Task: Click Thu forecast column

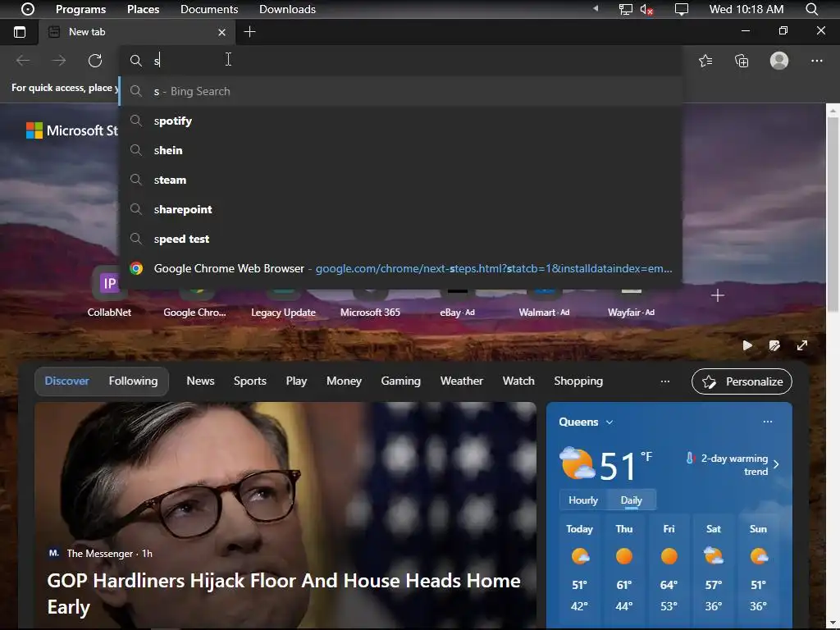Action: (624, 569)
